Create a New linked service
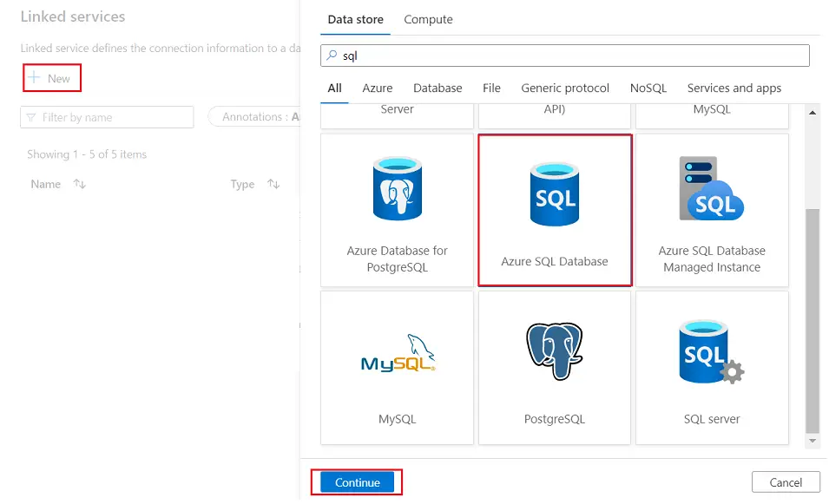 (x=52, y=78)
